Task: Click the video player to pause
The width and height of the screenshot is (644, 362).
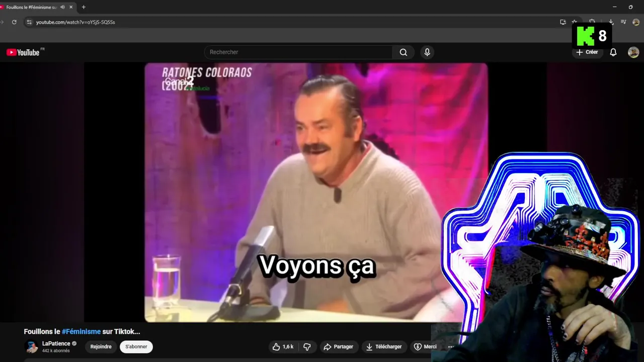Action: tap(316, 192)
